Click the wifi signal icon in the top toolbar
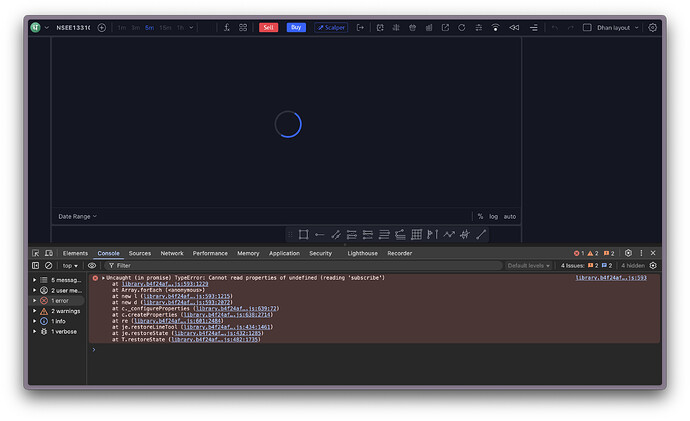690x421 pixels. point(495,27)
